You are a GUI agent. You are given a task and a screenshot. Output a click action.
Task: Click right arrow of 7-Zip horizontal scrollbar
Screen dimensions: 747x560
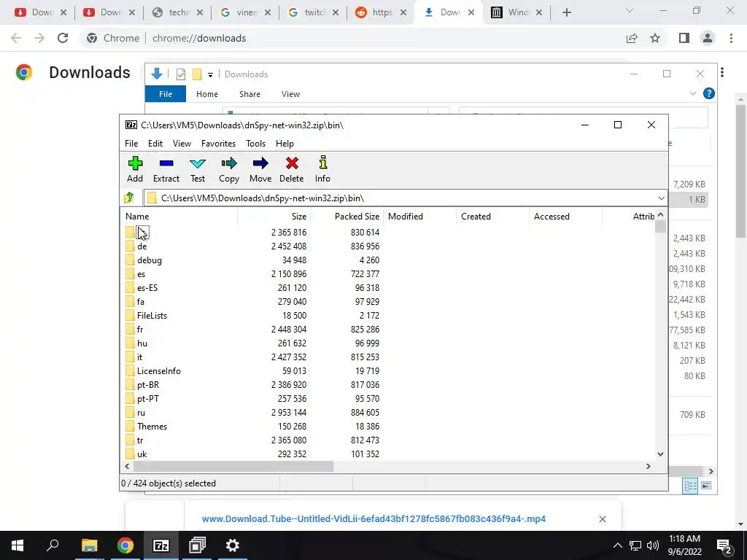tap(648, 466)
